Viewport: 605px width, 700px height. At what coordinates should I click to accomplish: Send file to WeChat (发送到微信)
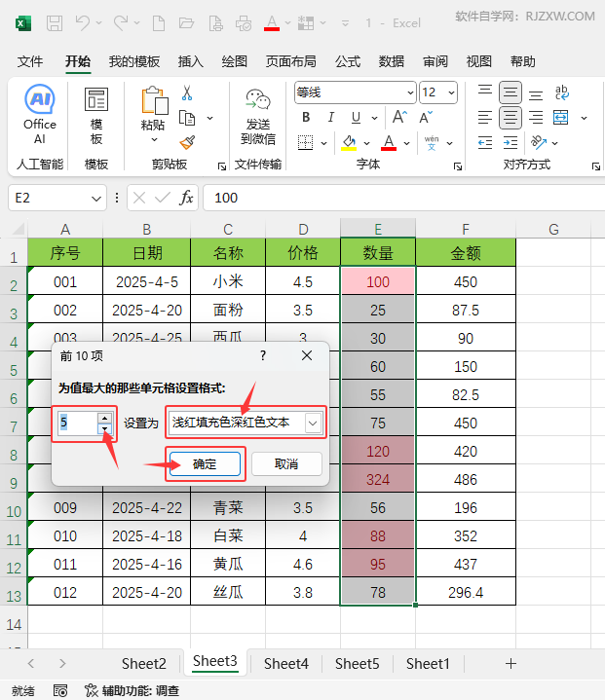click(258, 117)
